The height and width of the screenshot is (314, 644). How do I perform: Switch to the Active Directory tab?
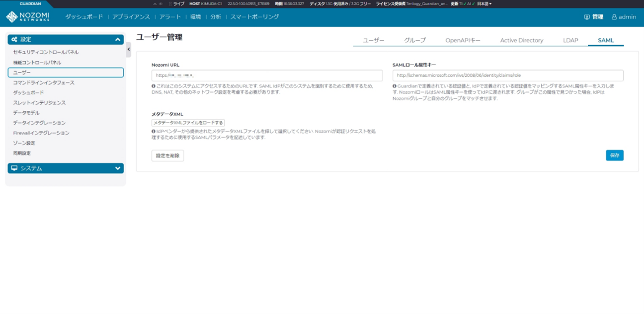(x=521, y=40)
